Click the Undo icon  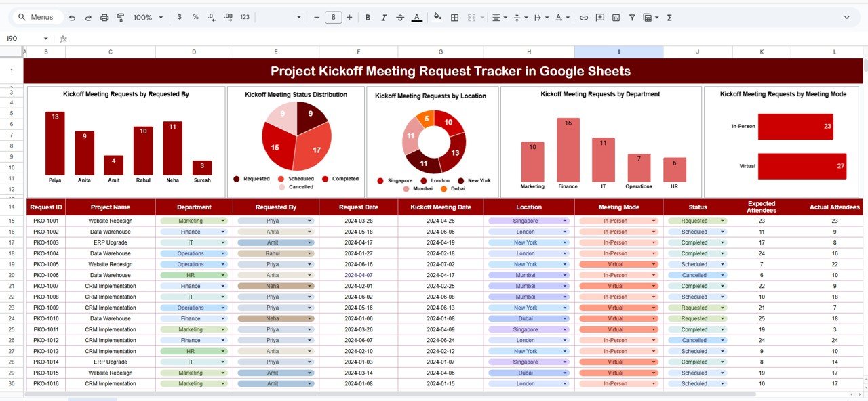coord(72,17)
